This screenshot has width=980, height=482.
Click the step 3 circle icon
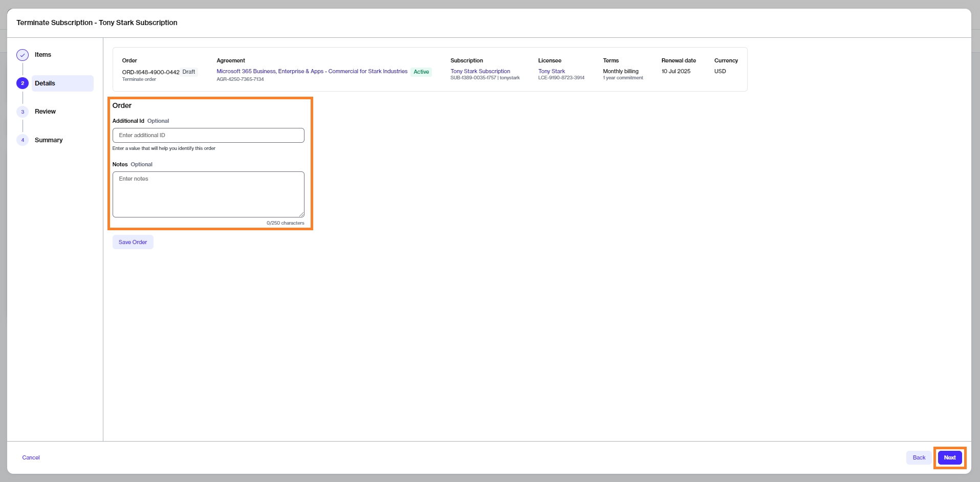[23, 112]
